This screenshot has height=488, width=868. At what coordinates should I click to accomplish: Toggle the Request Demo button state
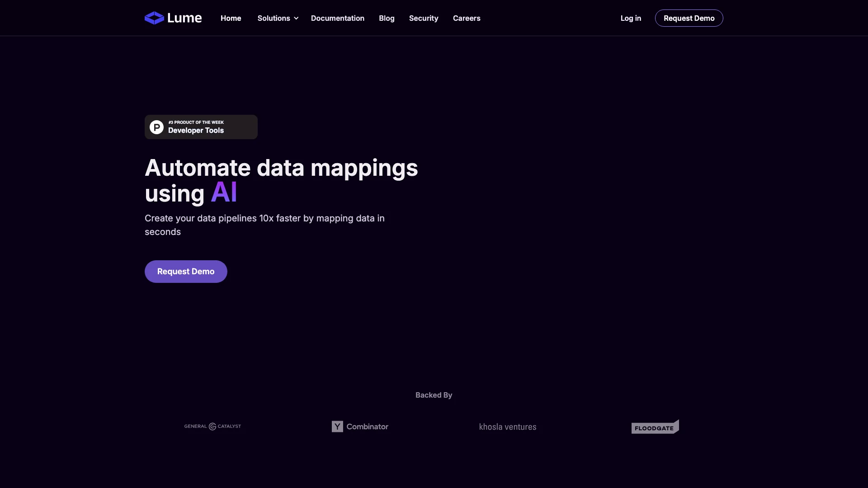186,272
